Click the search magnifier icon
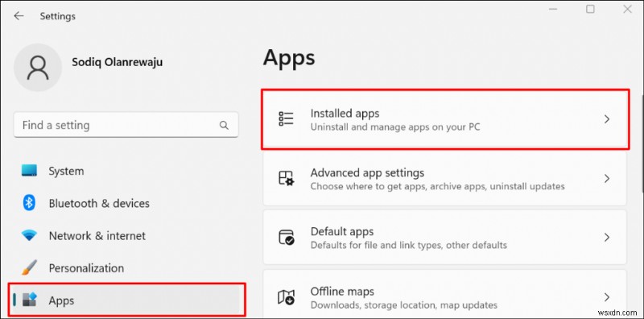This screenshot has width=644, height=319. click(x=224, y=126)
